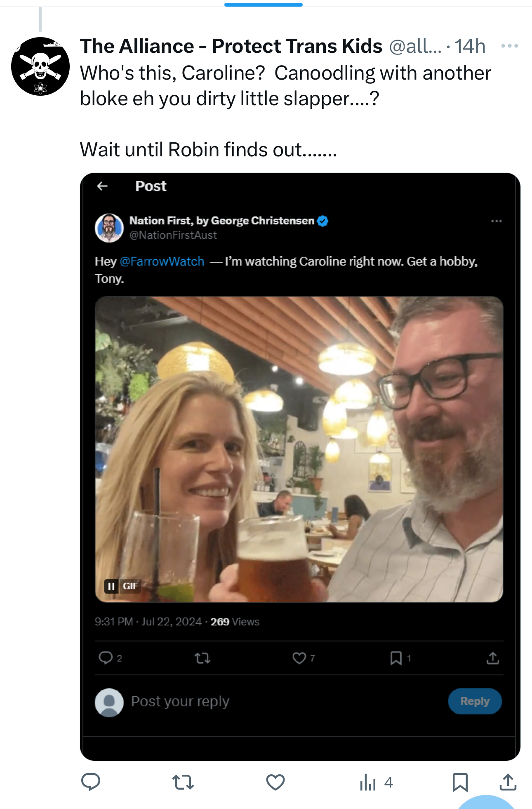Repost the Nation First embedded post
The width and height of the screenshot is (532, 809).
point(202,658)
